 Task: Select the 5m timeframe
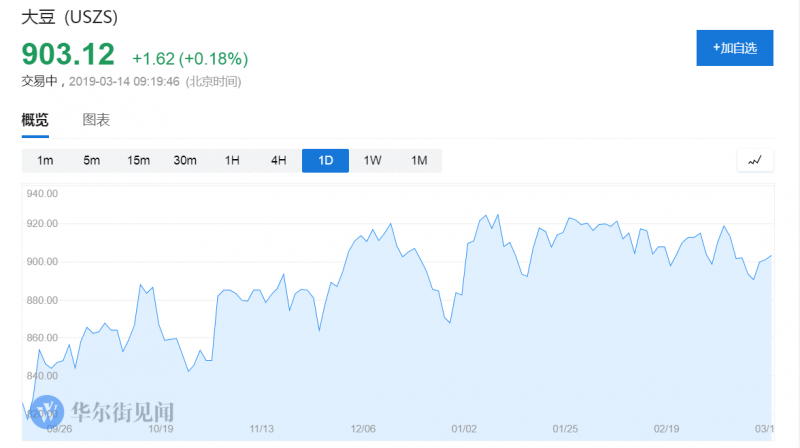(x=91, y=161)
